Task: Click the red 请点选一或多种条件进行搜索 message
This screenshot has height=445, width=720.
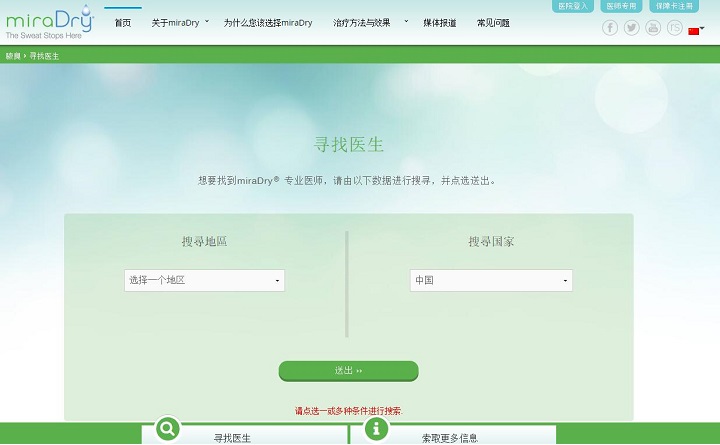Action: coord(349,411)
